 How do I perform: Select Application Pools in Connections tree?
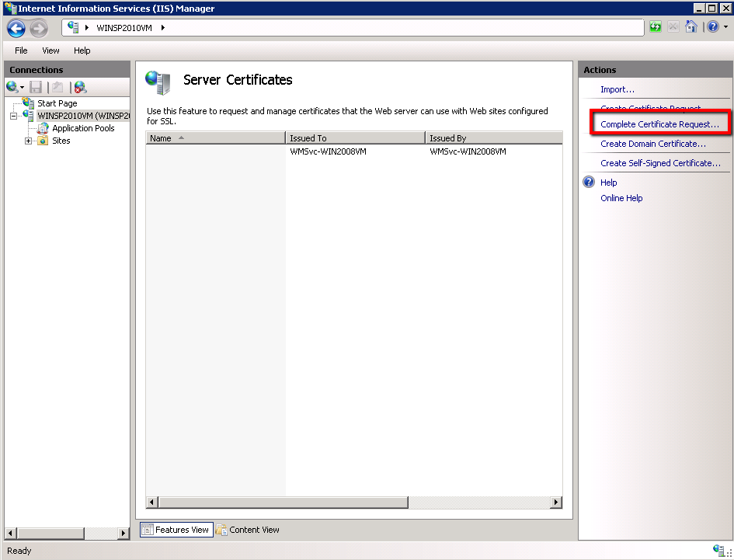click(x=83, y=128)
